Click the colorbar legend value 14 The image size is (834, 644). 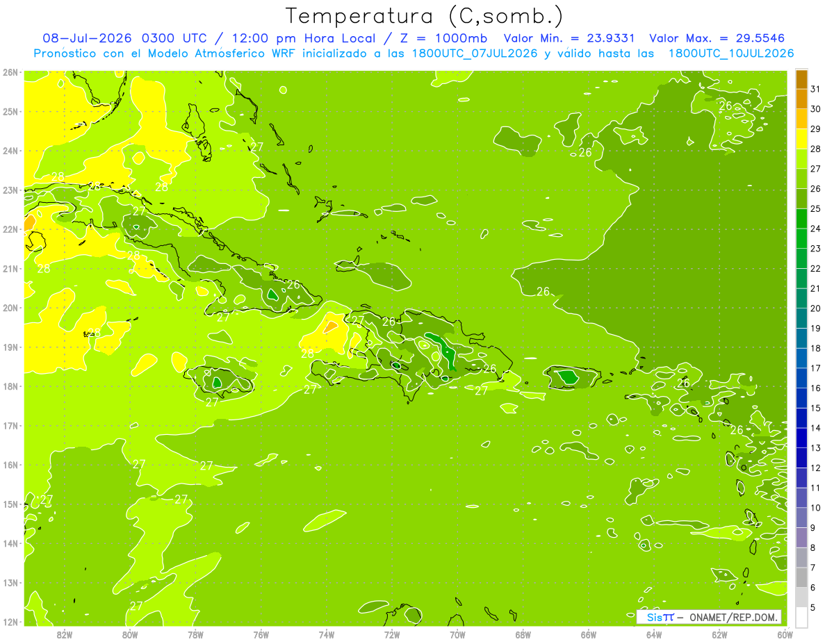point(815,428)
